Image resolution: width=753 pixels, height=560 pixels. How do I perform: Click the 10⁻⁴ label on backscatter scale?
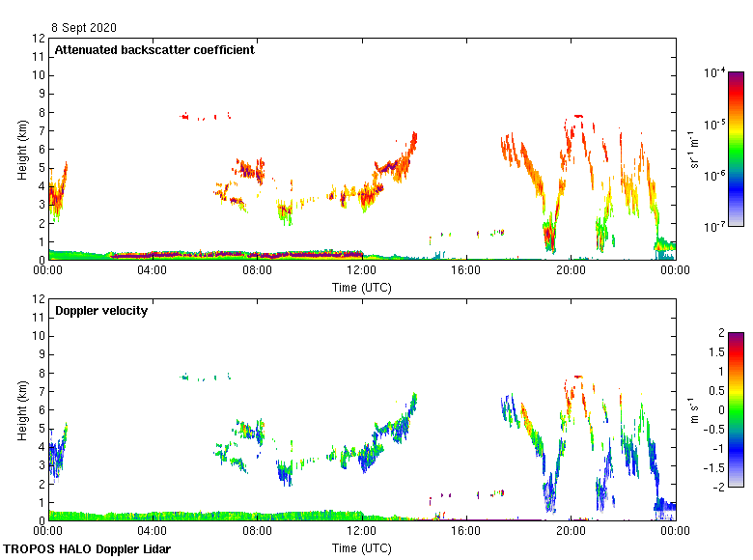(714, 73)
